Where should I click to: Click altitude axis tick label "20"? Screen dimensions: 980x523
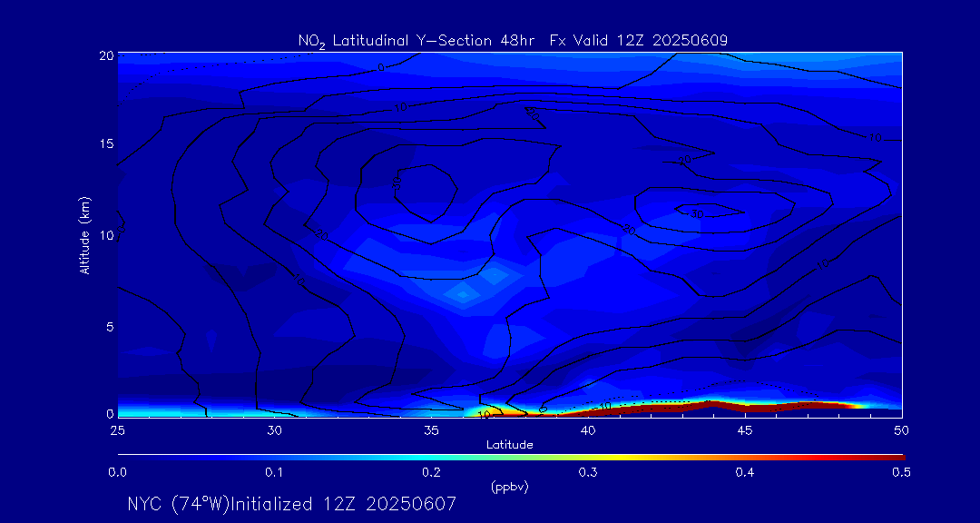(x=106, y=55)
